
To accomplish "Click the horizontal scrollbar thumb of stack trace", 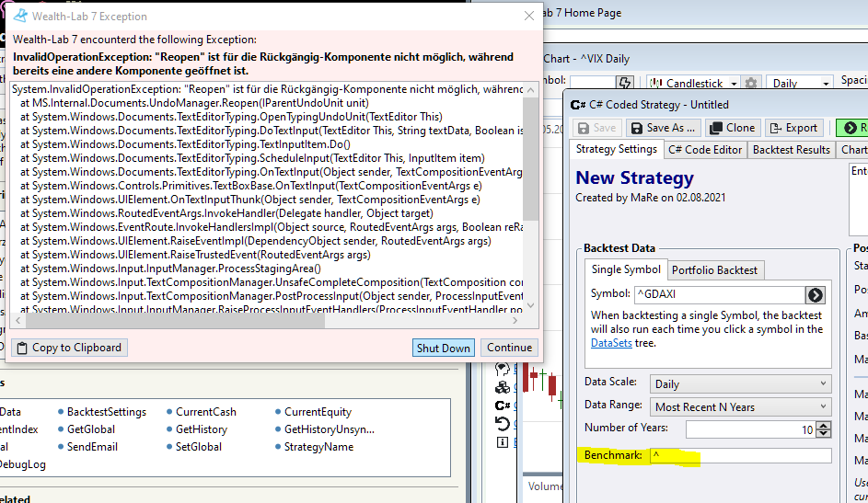I will [x=175, y=320].
